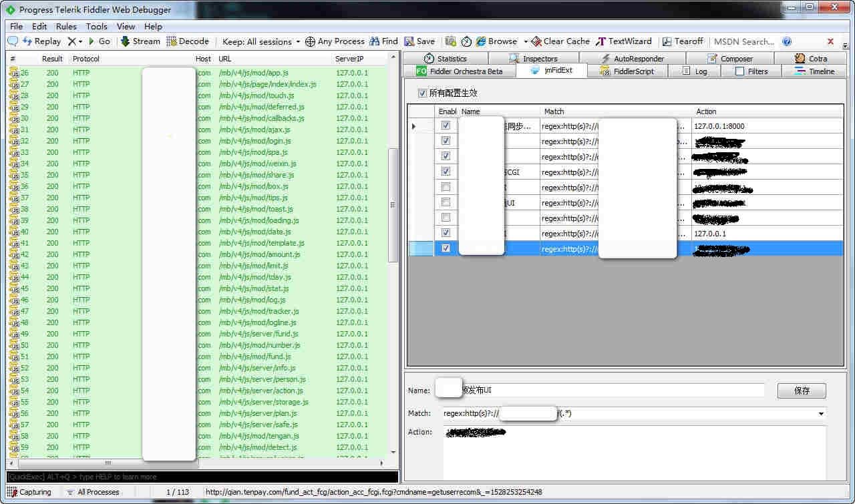The width and height of the screenshot is (855, 504).
Task: Click the comment speech bubble toolbar icon
Action: [13, 41]
